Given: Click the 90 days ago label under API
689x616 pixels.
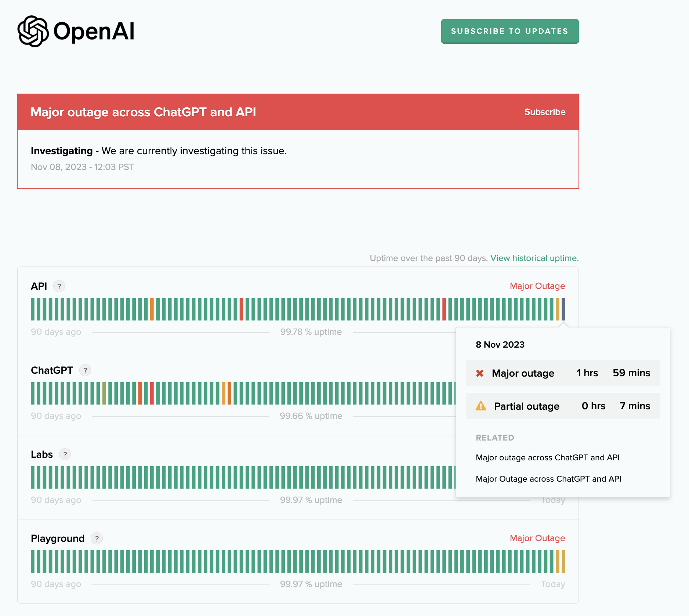Looking at the screenshot, I should pos(56,332).
